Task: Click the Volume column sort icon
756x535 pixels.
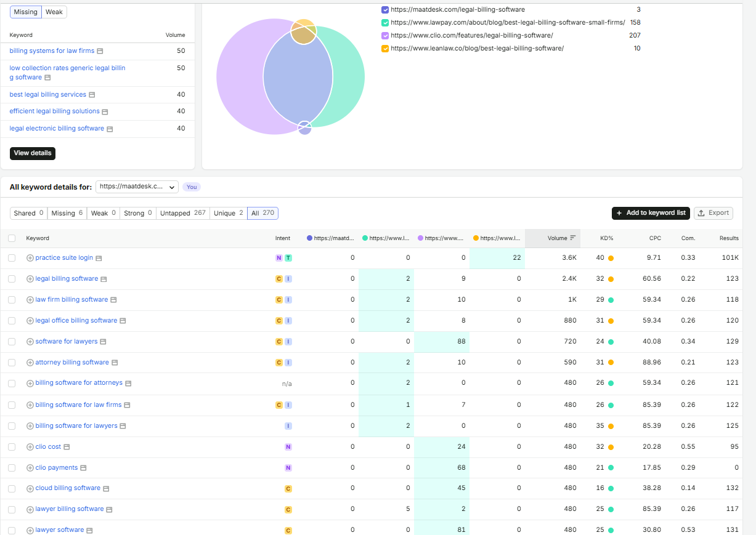Action: 573,238
